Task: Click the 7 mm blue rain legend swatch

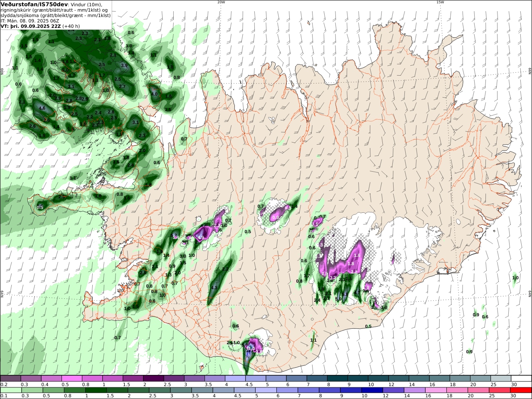Action: pyautogui.click(x=308, y=390)
